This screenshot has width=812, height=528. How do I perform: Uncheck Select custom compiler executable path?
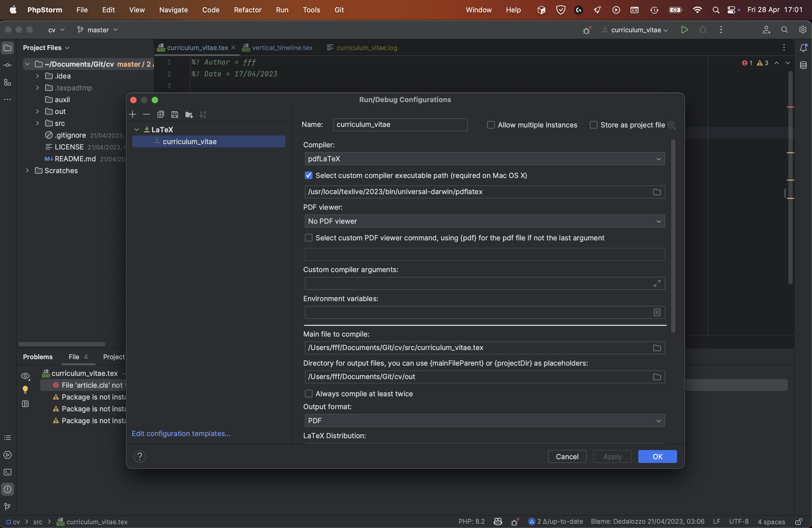[308, 175]
